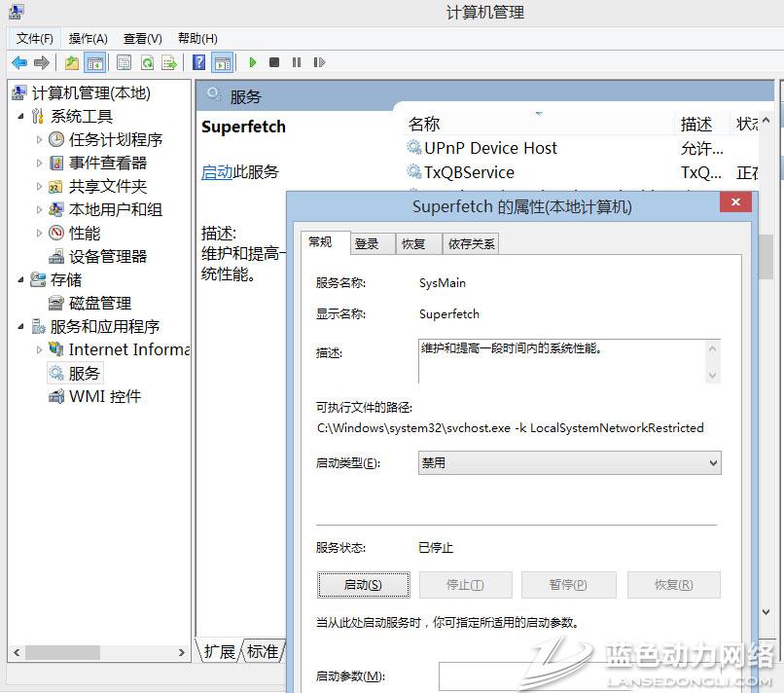Click the Refresh toolbar icon

[147, 62]
